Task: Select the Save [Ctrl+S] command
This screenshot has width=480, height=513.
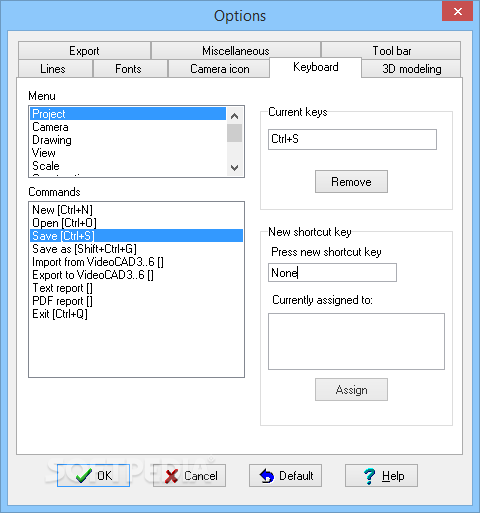Action: tap(136, 236)
